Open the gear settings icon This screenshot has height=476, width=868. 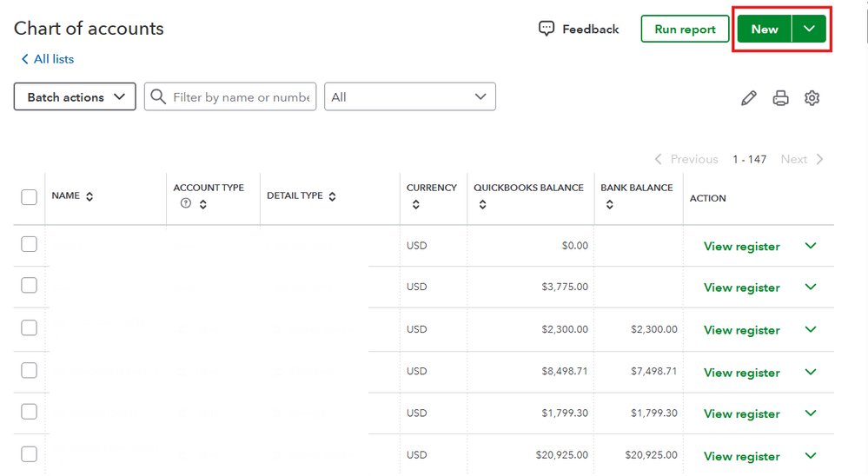(x=812, y=98)
